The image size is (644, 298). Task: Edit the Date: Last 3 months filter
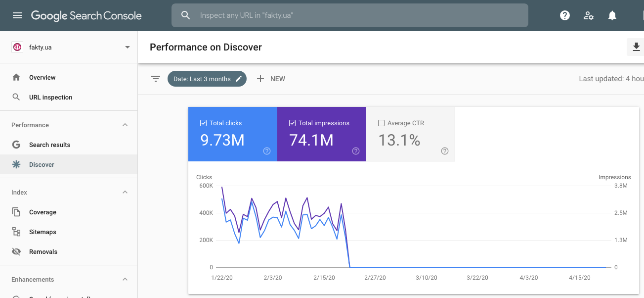click(207, 79)
